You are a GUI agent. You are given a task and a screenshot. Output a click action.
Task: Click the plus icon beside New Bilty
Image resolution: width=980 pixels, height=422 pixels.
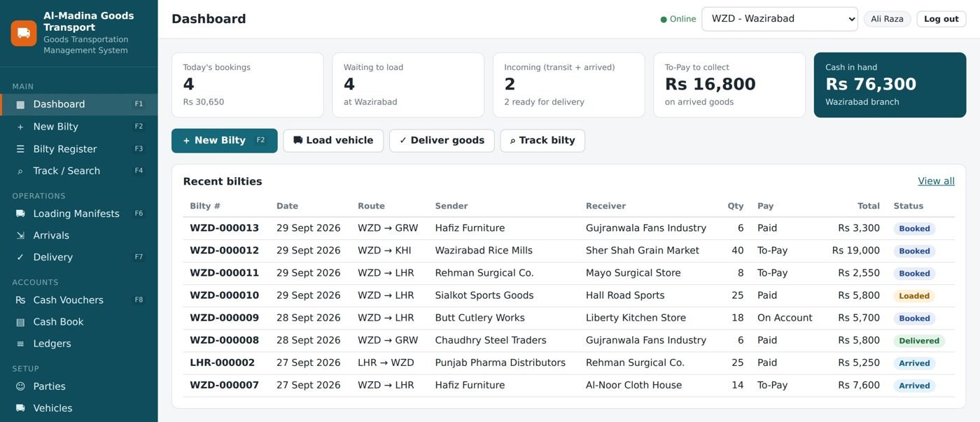pyautogui.click(x=20, y=127)
